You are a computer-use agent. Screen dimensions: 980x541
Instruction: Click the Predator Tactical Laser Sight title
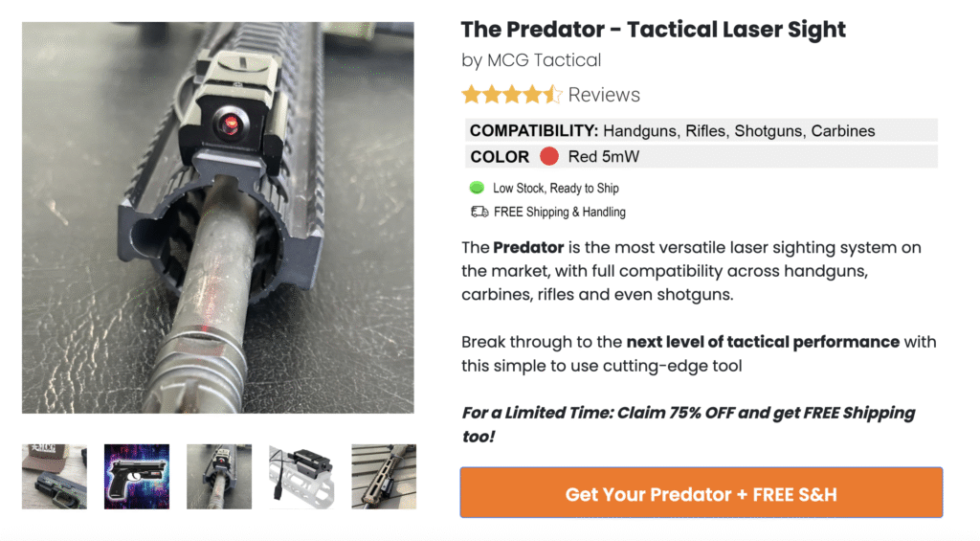pos(654,30)
